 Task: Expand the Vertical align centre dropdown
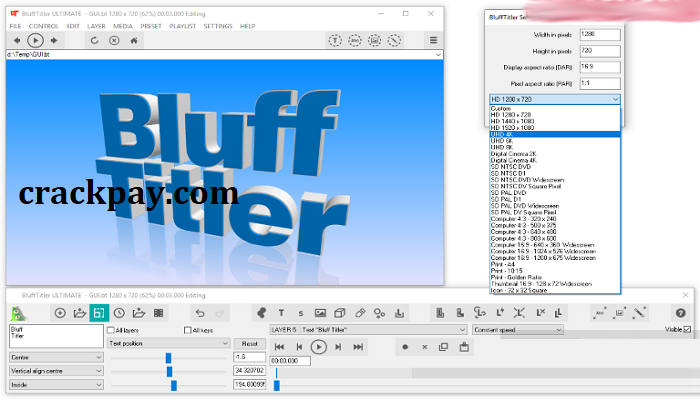coord(56,371)
